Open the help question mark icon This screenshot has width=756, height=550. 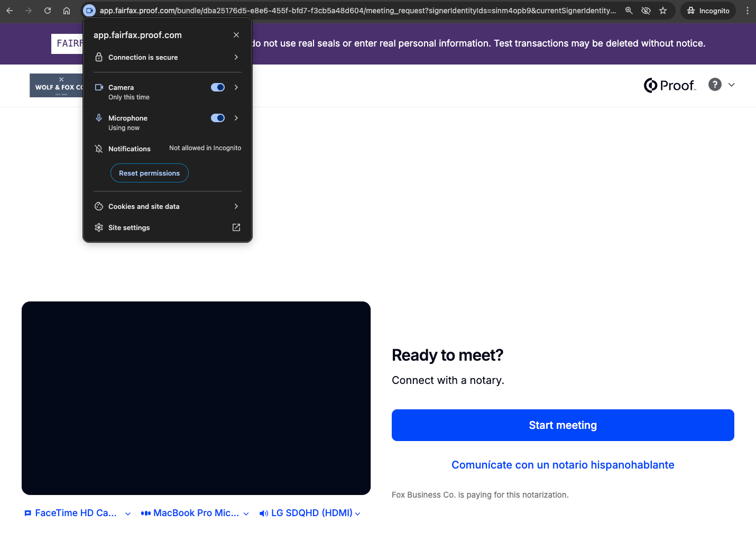(715, 85)
